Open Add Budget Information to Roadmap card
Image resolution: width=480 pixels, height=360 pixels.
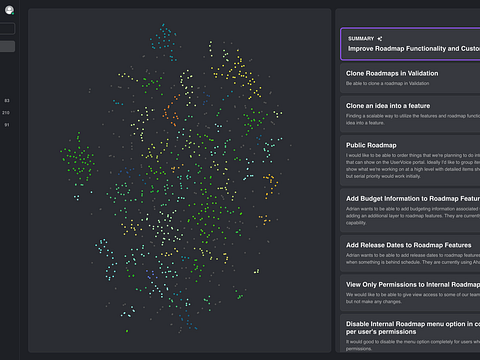coord(410,210)
